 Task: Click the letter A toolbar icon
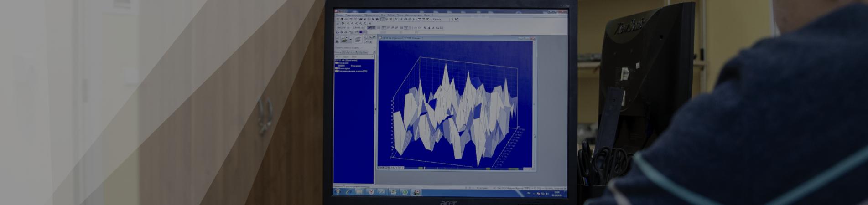click(x=429, y=28)
